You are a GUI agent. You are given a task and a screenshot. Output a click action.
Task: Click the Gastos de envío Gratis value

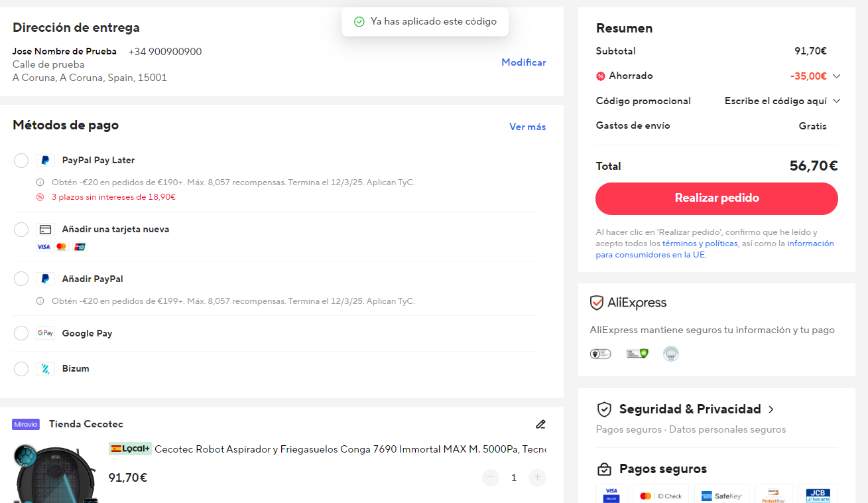pos(813,126)
